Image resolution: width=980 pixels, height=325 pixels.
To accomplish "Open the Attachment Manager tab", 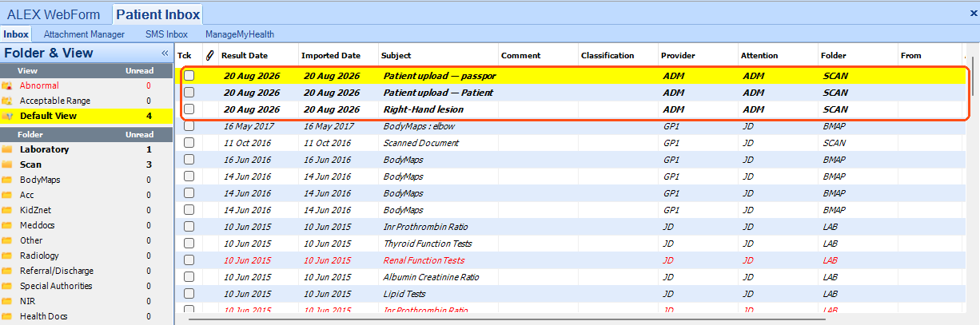I will tap(84, 34).
